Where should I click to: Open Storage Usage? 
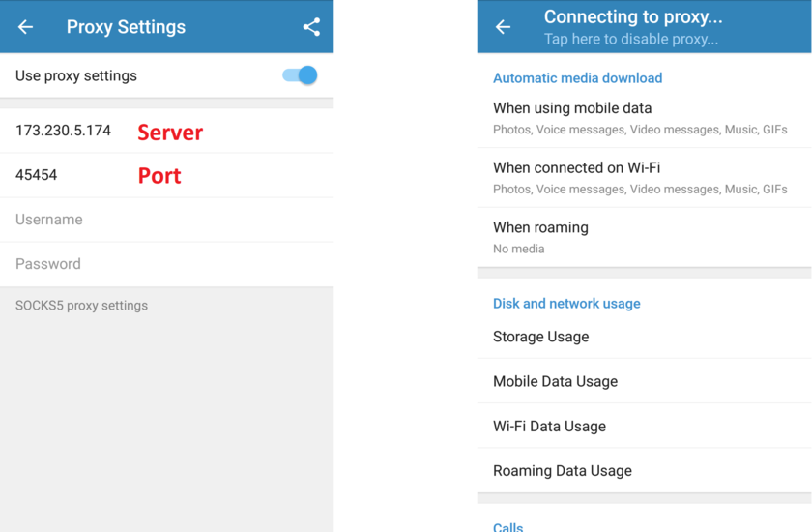644,337
